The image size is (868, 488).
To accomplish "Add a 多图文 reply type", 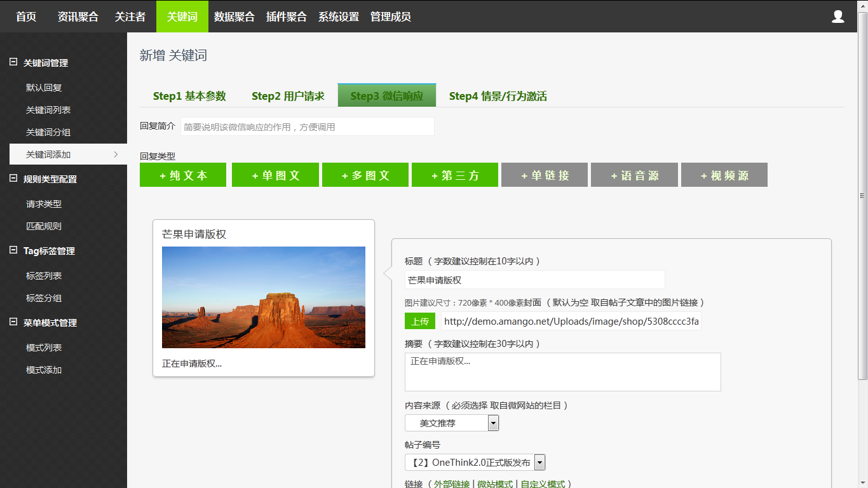I will [365, 175].
